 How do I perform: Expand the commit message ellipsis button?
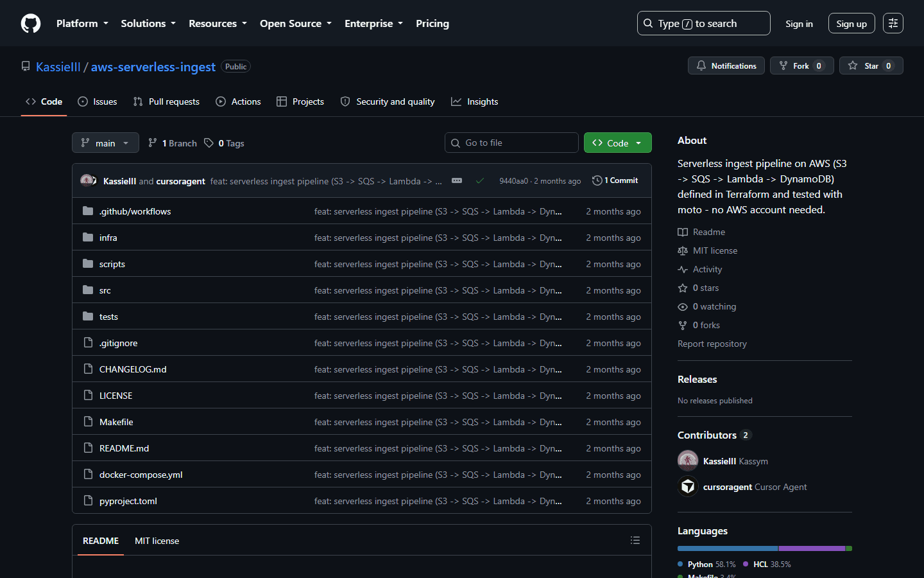point(457,181)
